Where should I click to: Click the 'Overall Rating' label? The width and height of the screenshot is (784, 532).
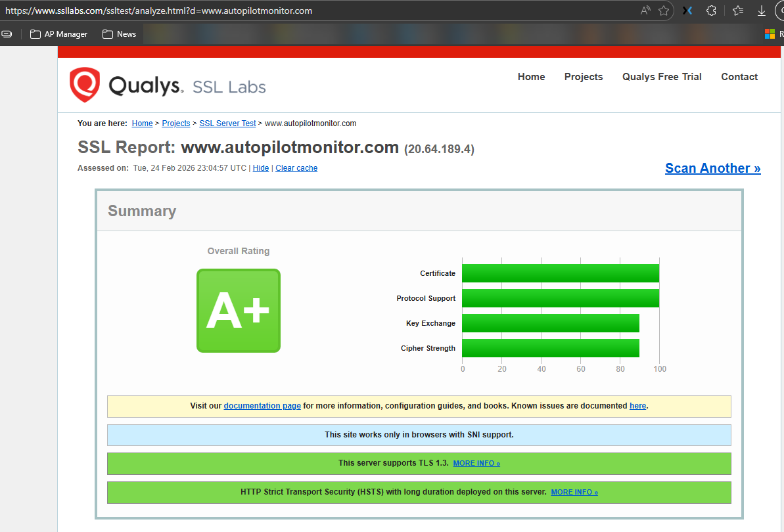239,251
